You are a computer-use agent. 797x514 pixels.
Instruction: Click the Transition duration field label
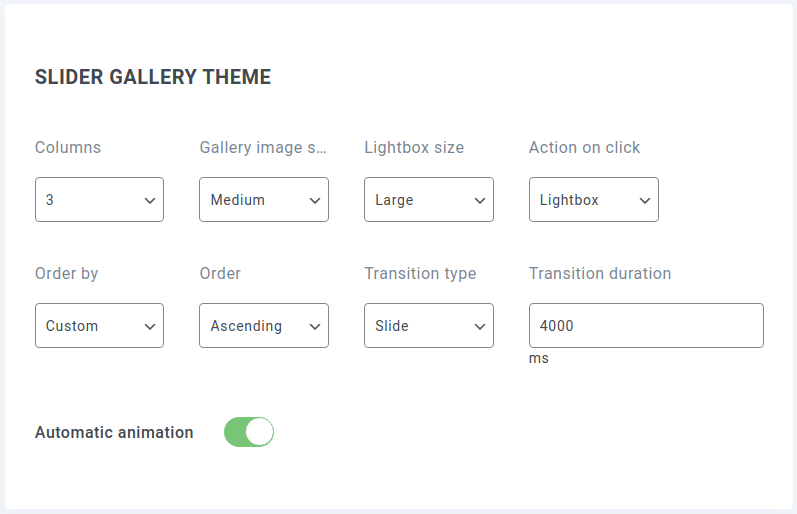tap(600, 274)
